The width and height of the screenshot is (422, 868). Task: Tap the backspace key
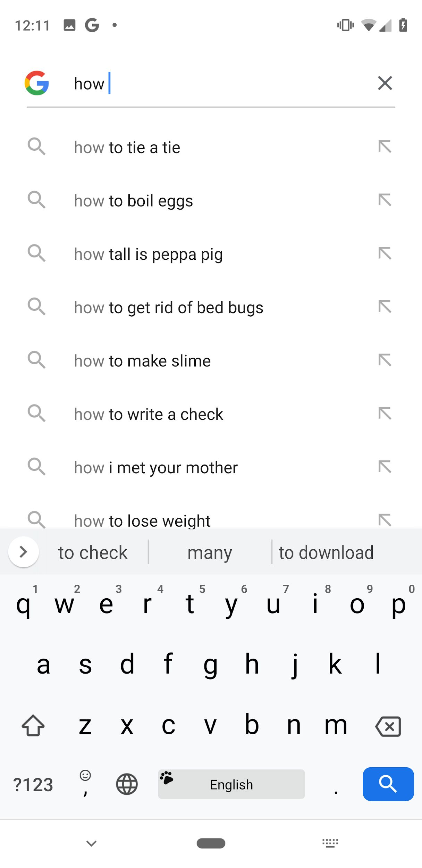(388, 726)
